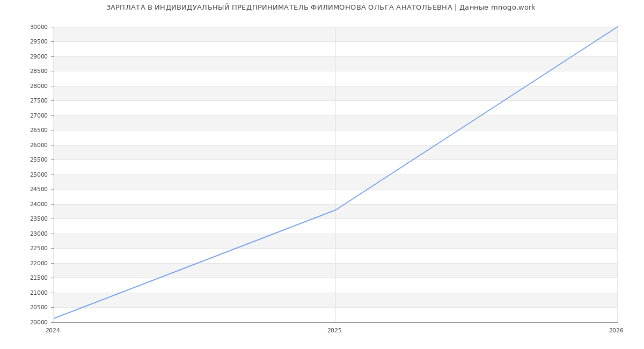Click the 2024 starting point of line
This screenshot has height=349, width=644.
pyautogui.click(x=54, y=318)
